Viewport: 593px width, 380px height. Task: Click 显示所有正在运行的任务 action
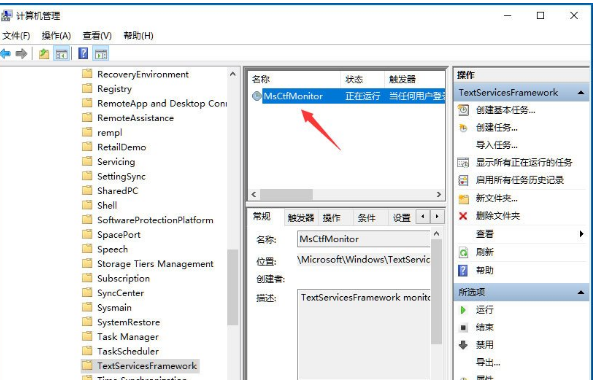(524, 163)
